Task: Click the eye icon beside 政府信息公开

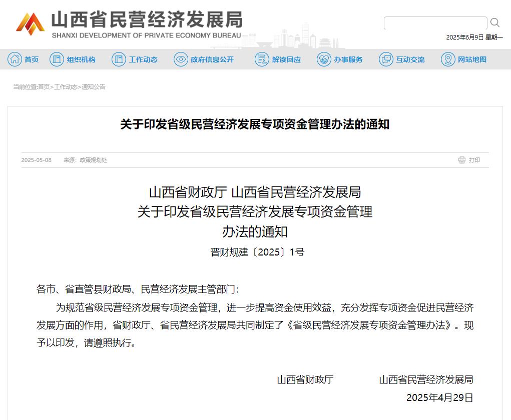Action: coord(181,59)
